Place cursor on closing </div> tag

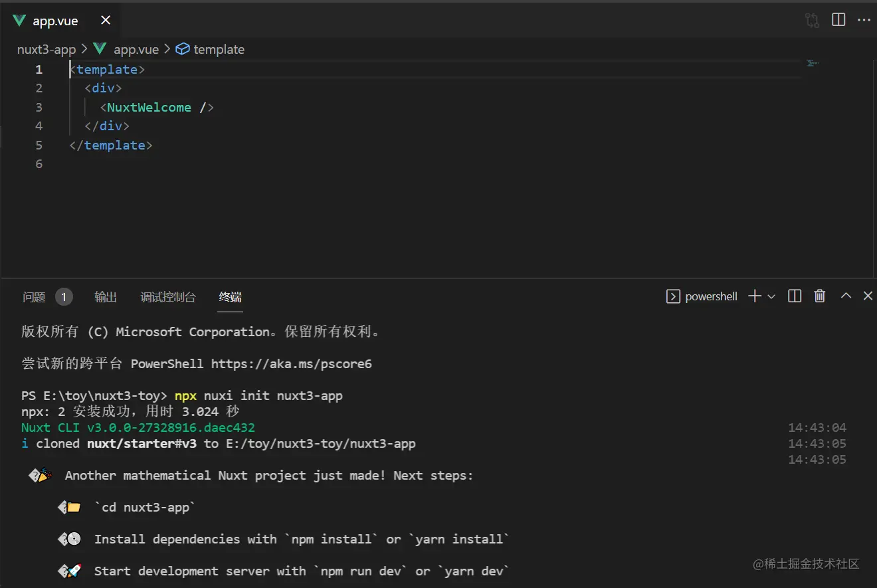pyautogui.click(x=107, y=126)
